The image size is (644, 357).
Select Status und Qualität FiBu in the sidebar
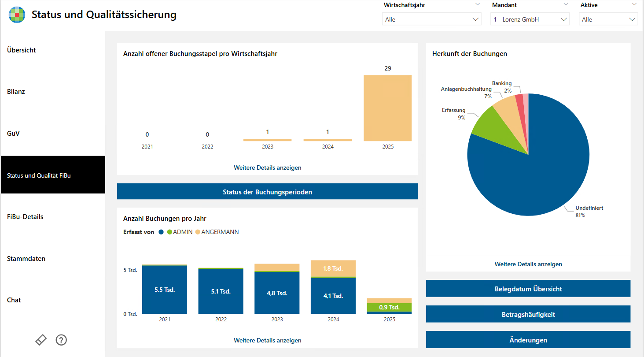(53, 175)
